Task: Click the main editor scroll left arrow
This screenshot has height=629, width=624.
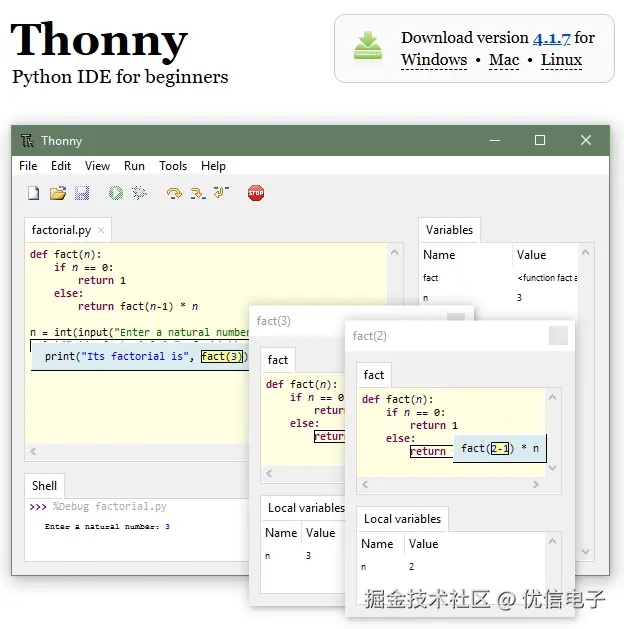Action: tap(33, 451)
